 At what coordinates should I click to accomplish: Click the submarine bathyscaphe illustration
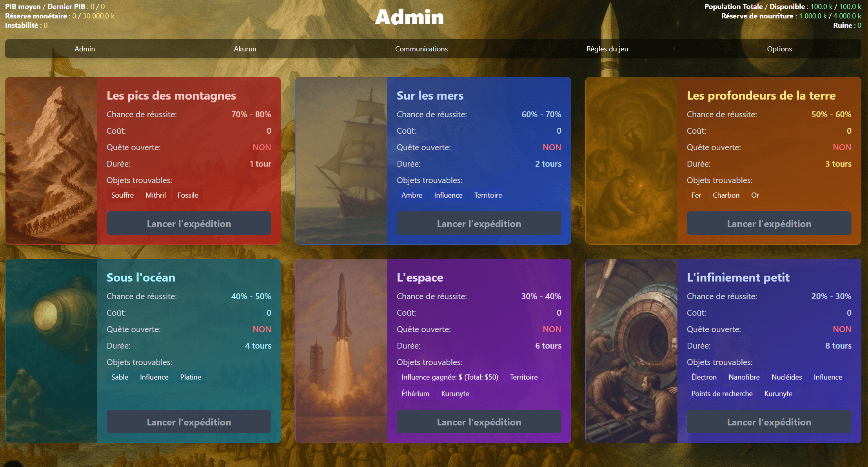click(51, 351)
